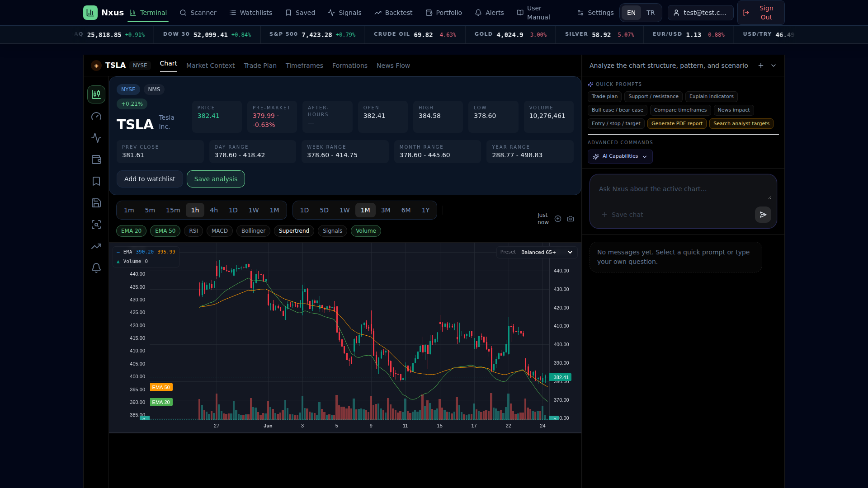
Task: Open the save disk sidebar icon
Action: [x=96, y=203]
